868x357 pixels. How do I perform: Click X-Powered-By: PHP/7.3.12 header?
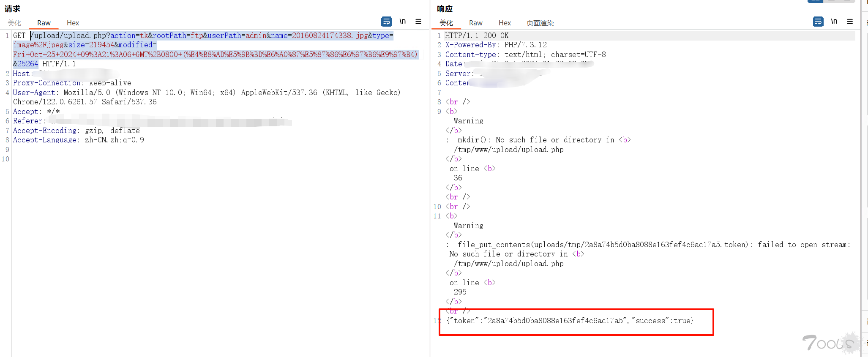point(496,45)
